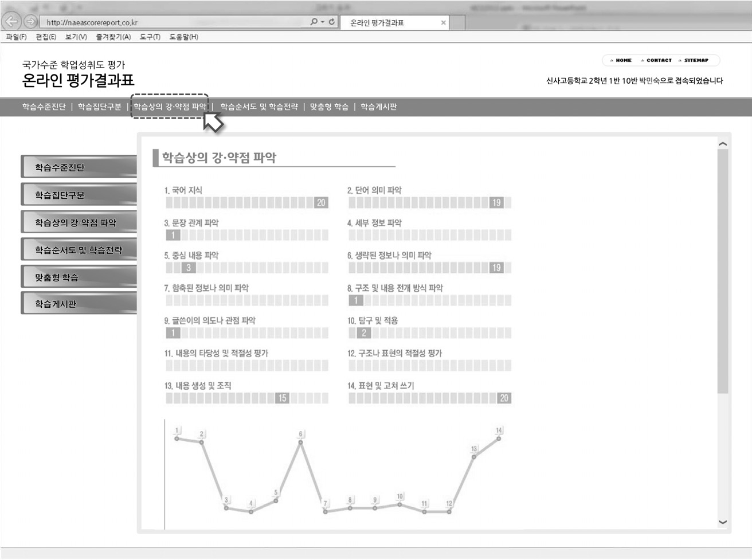Click graph point 12 on line chart
This screenshot has width=752, height=560.
(x=449, y=511)
